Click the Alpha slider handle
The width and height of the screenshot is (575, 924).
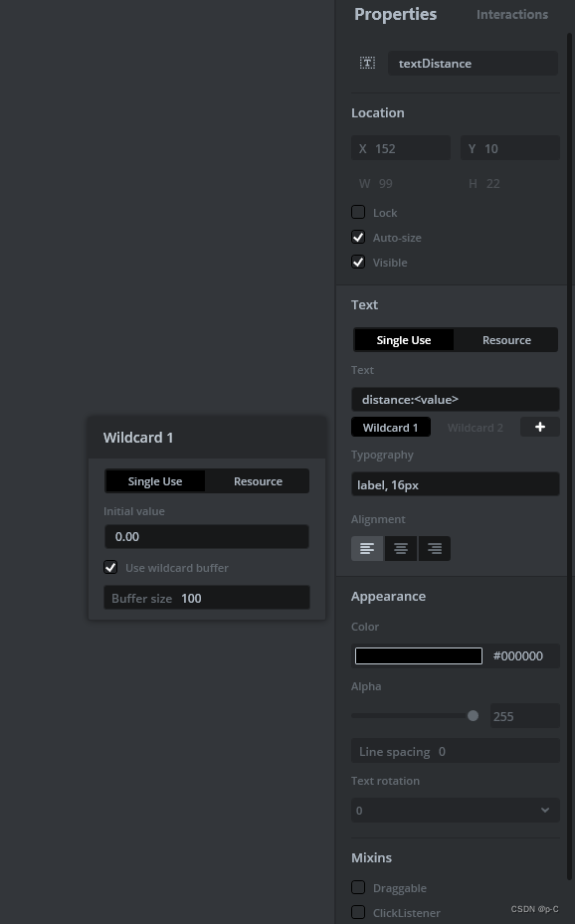point(473,715)
